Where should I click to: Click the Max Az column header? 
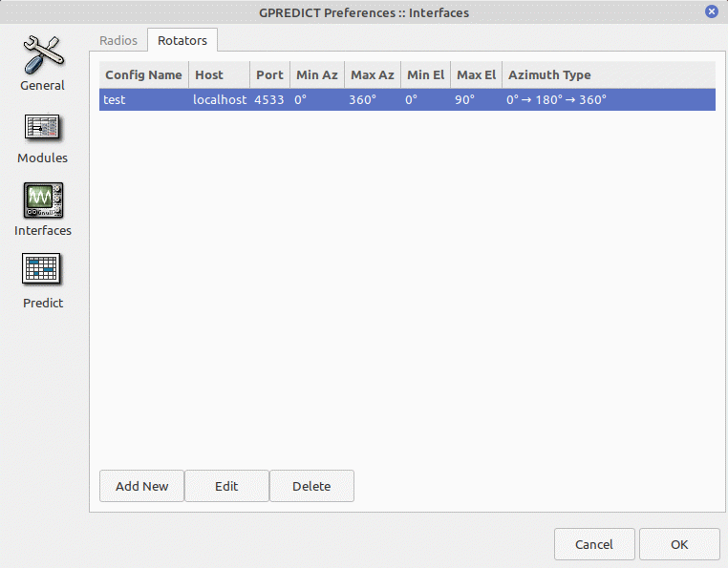tap(373, 74)
